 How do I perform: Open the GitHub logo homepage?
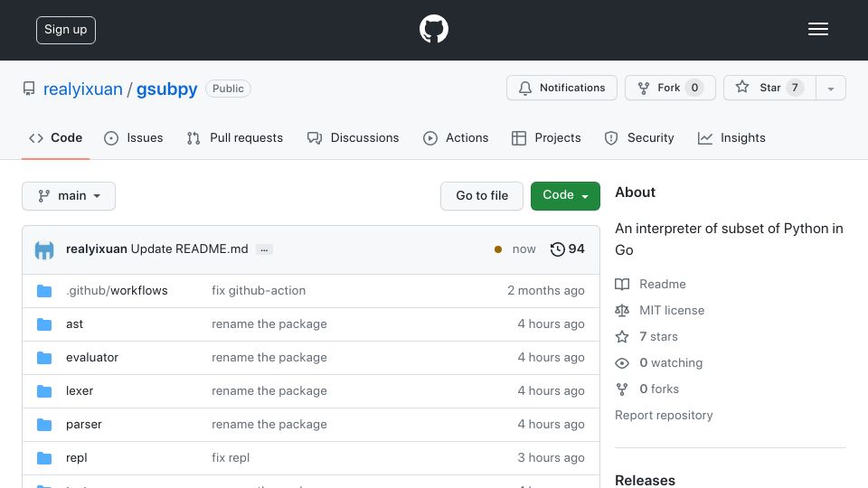pos(433,29)
